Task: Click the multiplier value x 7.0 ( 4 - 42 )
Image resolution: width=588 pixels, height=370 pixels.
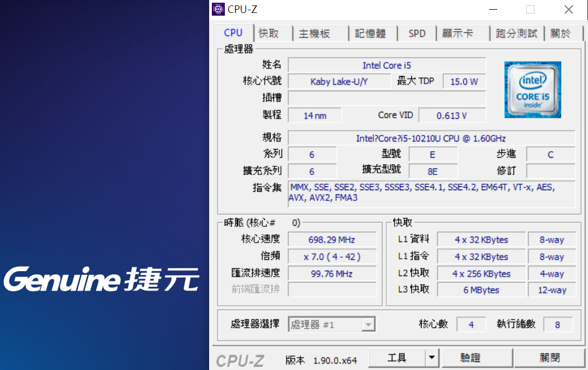Action: 332,257
